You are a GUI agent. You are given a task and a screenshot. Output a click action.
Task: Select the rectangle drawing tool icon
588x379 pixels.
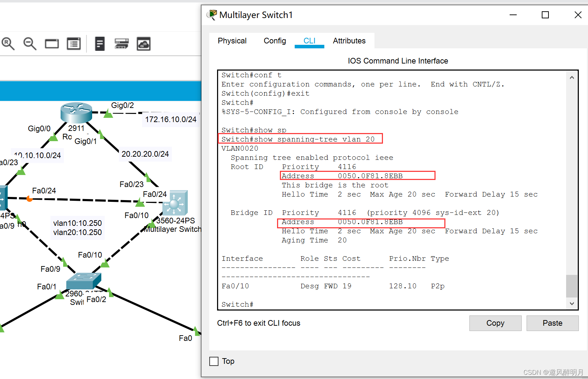point(52,44)
